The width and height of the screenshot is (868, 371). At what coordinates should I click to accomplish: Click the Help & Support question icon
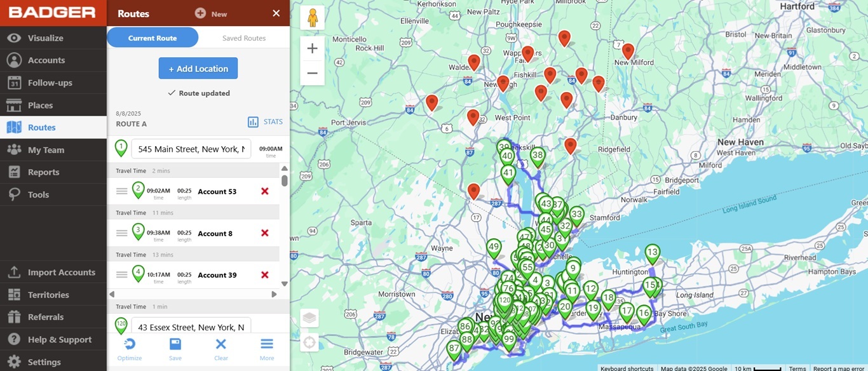click(x=14, y=339)
